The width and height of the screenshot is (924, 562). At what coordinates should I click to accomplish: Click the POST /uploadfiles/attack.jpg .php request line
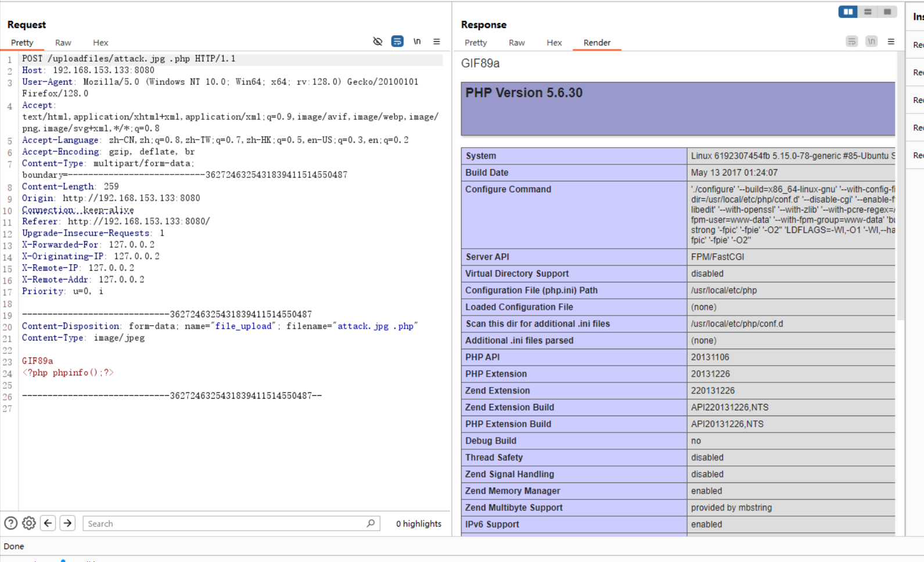pyautogui.click(x=129, y=59)
